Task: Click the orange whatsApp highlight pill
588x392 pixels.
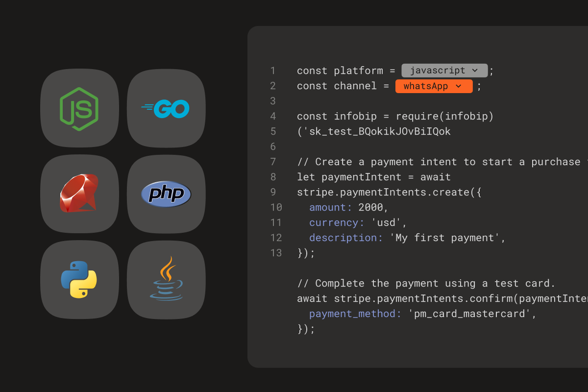Action: click(x=434, y=86)
